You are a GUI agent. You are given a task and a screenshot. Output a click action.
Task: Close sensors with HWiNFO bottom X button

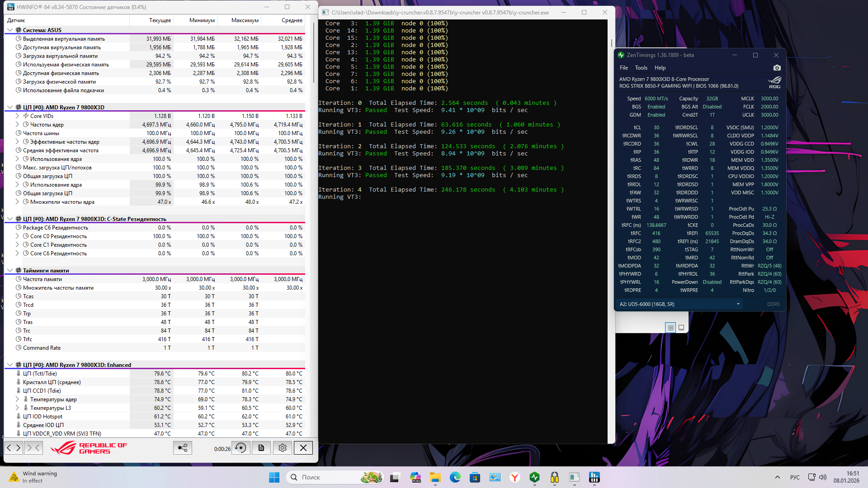pyautogui.click(x=303, y=448)
